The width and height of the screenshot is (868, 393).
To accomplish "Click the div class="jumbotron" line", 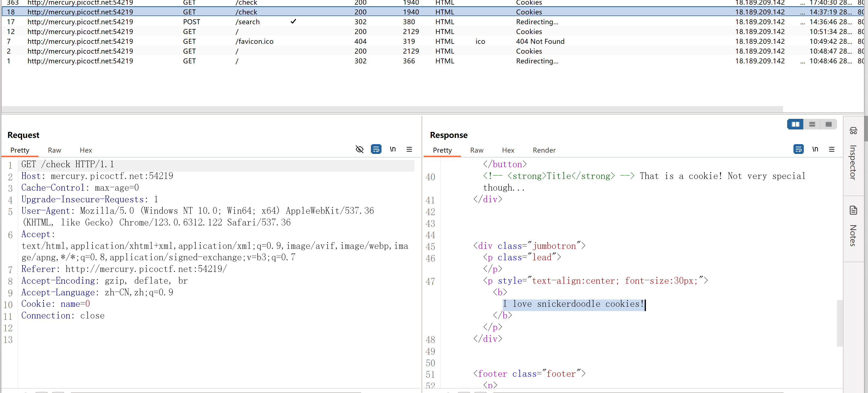I will point(529,246).
